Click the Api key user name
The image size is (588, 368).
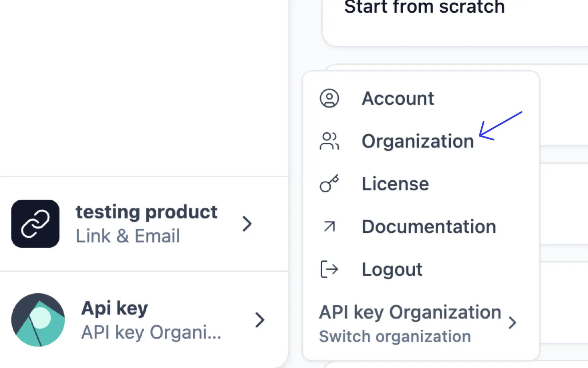[114, 308]
